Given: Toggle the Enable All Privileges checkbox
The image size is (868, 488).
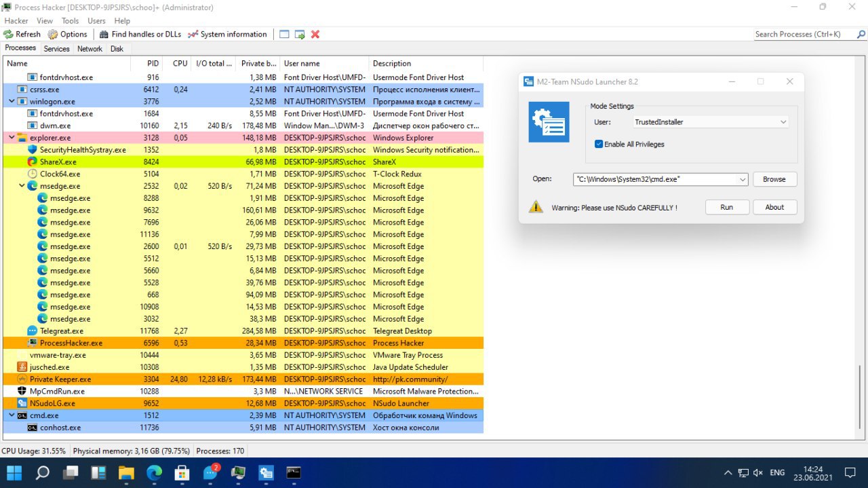Looking at the screenshot, I should 599,144.
